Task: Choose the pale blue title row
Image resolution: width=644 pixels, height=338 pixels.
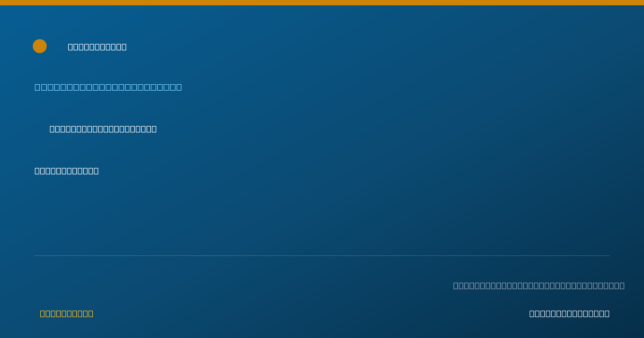Action: (x=108, y=87)
